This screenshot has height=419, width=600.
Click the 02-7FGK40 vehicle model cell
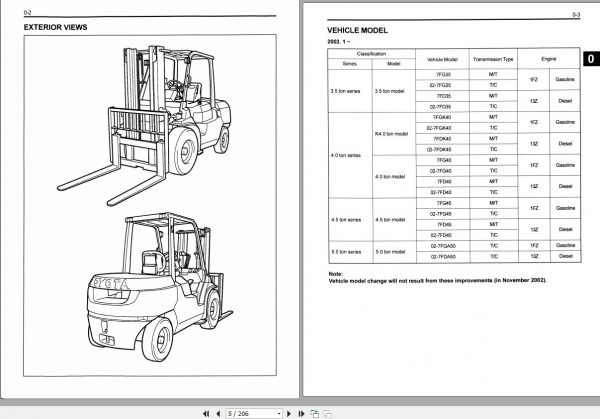click(443, 128)
